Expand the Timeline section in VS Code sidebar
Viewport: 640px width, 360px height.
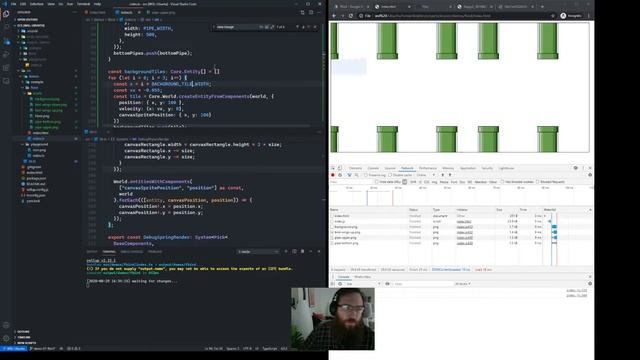23,338
